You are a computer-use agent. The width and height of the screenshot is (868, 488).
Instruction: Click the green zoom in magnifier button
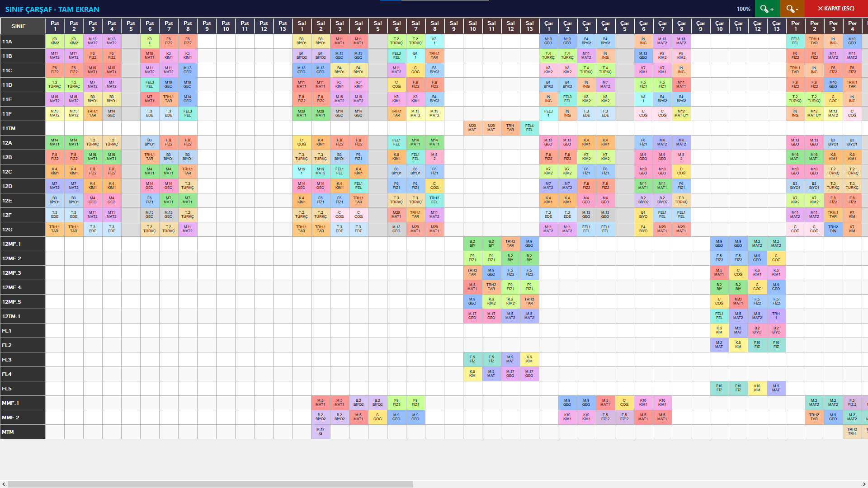tap(767, 9)
